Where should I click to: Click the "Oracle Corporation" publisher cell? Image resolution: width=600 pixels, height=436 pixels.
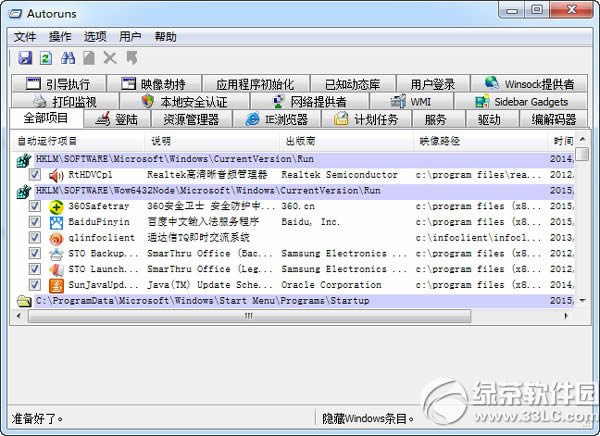pos(331,285)
